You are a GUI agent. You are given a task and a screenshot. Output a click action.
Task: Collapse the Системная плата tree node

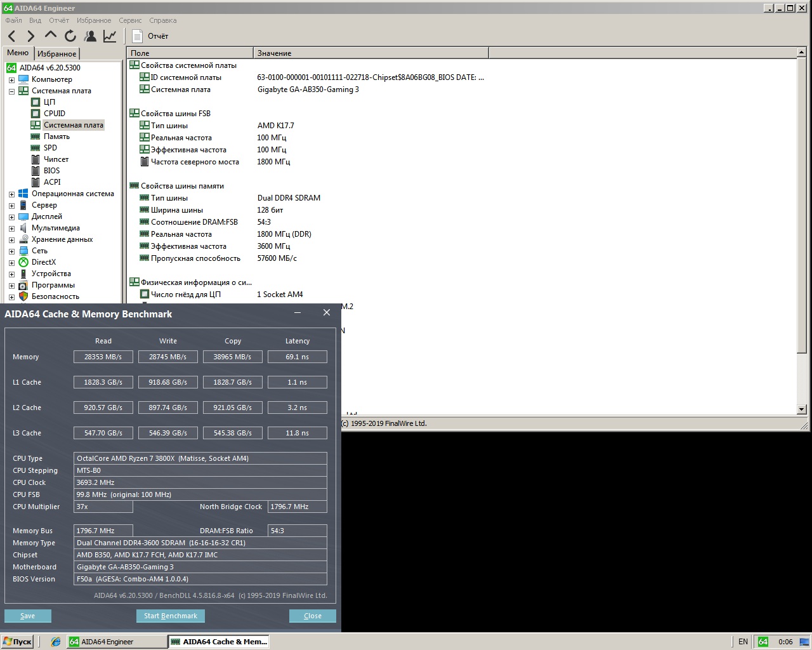11,91
